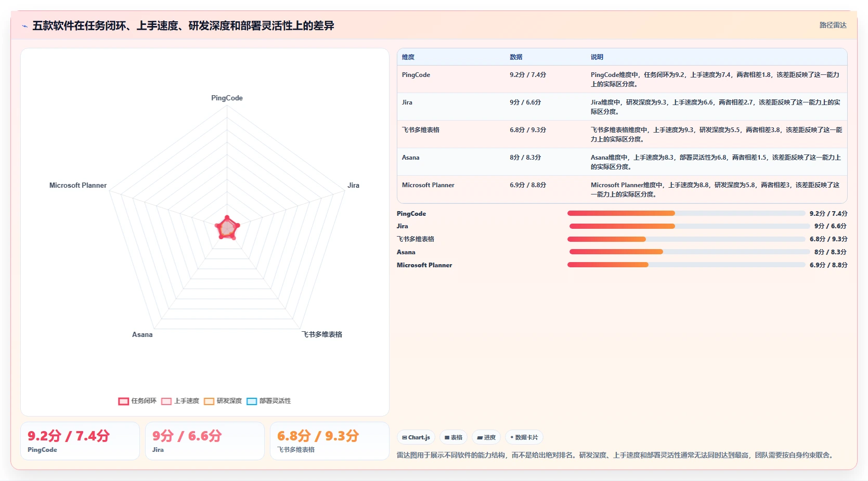Open the 飞书多维表格 data card
Viewport: 868px width, 481px height.
[x=330, y=441]
